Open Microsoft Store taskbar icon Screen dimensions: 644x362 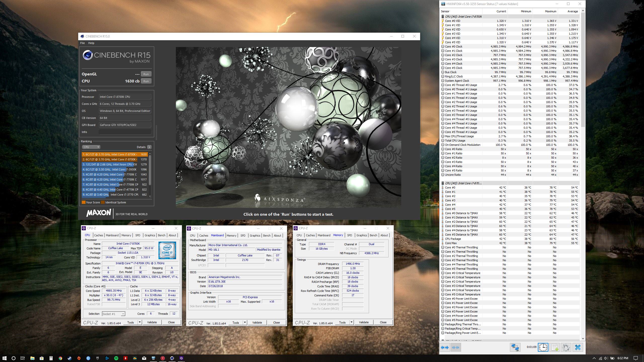click(x=42, y=358)
